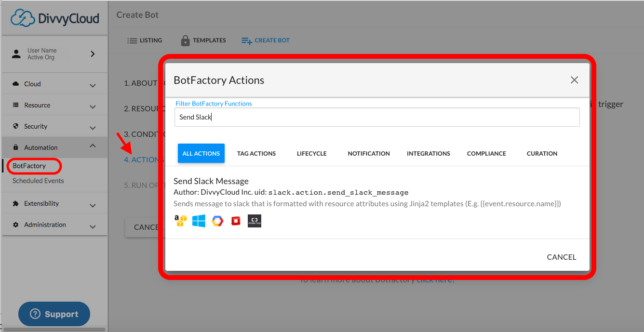Viewport: 644px width, 332px height.
Task: Expand the Administration menu section
Action: click(93, 226)
